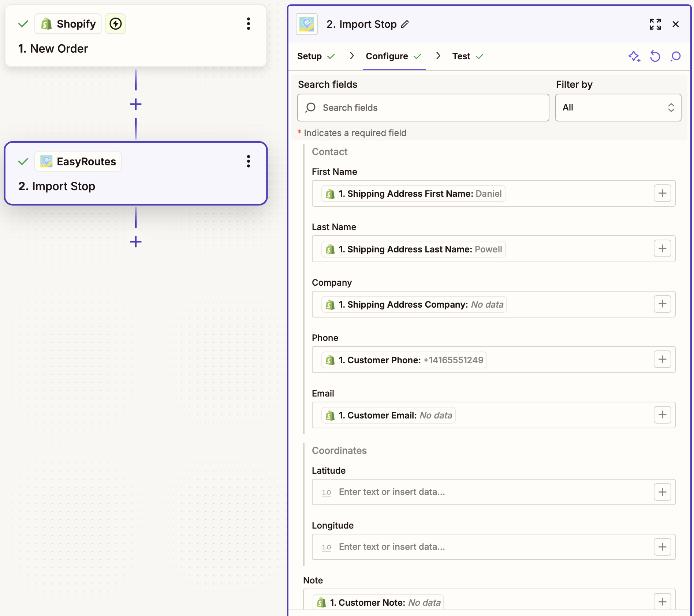Rename step using the pencil icon
This screenshot has height=616, width=694.
coord(405,24)
